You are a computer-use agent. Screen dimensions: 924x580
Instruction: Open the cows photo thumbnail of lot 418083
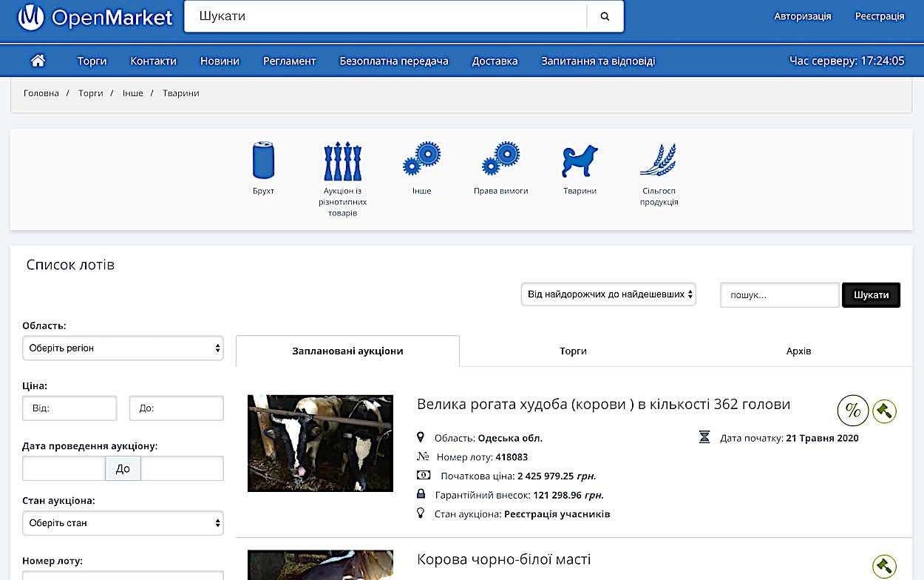(x=321, y=443)
